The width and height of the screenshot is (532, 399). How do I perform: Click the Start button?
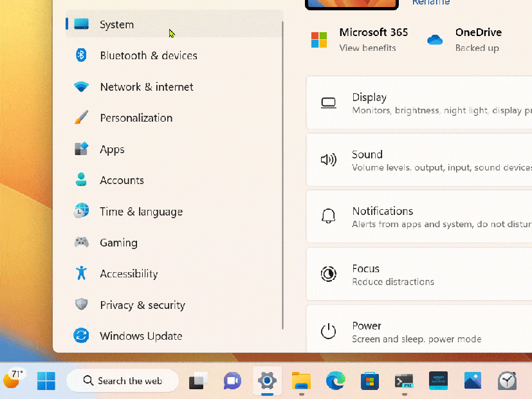(46, 381)
